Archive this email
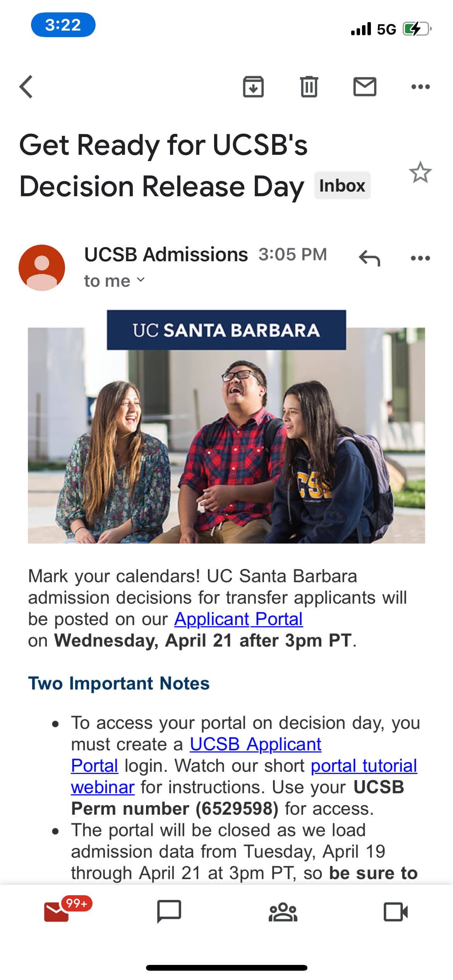 pos(253,87)
